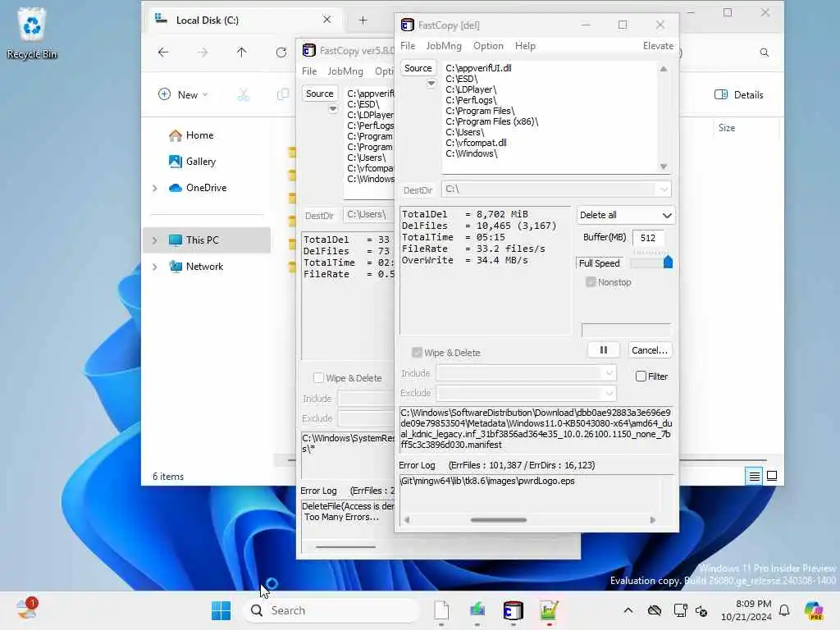Screen dimensions: 840x630
Task: Toggle the Details pane in Explorer
Action: click(739, 95)
